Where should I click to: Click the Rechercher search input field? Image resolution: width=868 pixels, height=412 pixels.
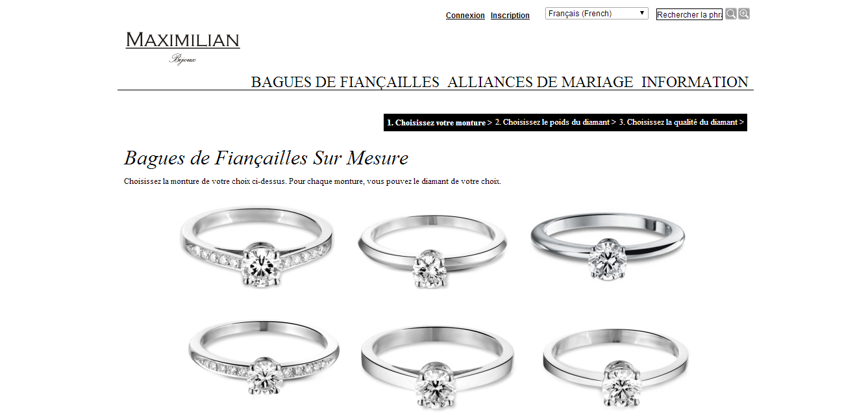click(689, 14)
